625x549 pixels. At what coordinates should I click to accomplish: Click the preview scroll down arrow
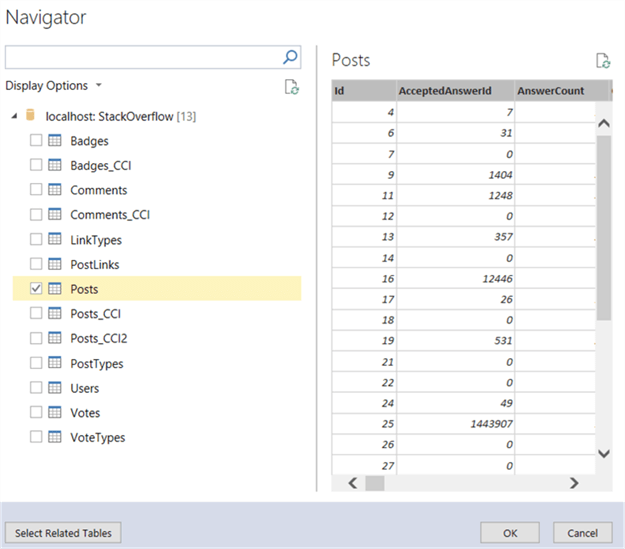tap(604, 453)
